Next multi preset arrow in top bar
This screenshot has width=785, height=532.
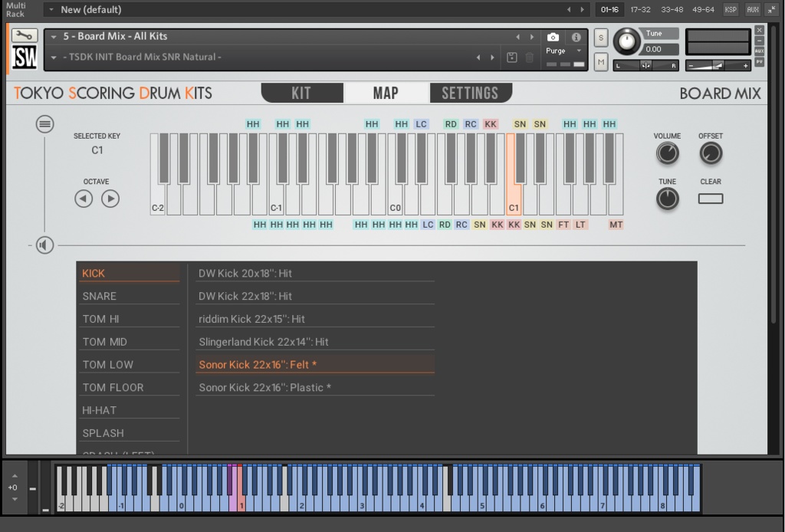pos(582,9)
